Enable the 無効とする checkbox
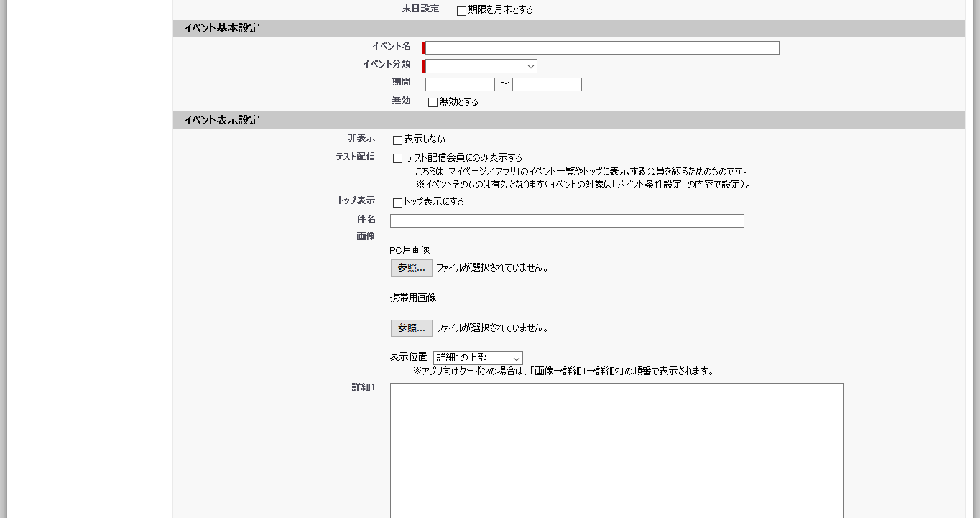Image resolution: width=980 pixels, height=518 pixels. click(431, 101)
